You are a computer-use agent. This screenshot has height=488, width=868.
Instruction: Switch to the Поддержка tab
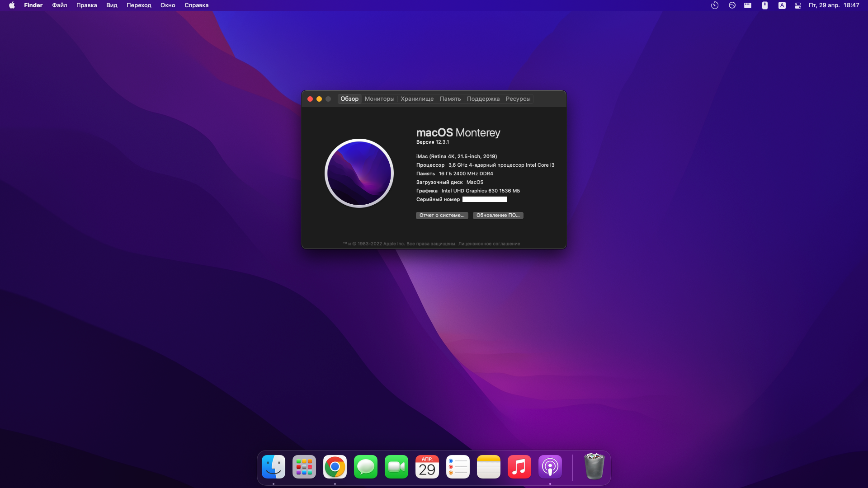tap(483, 99)
